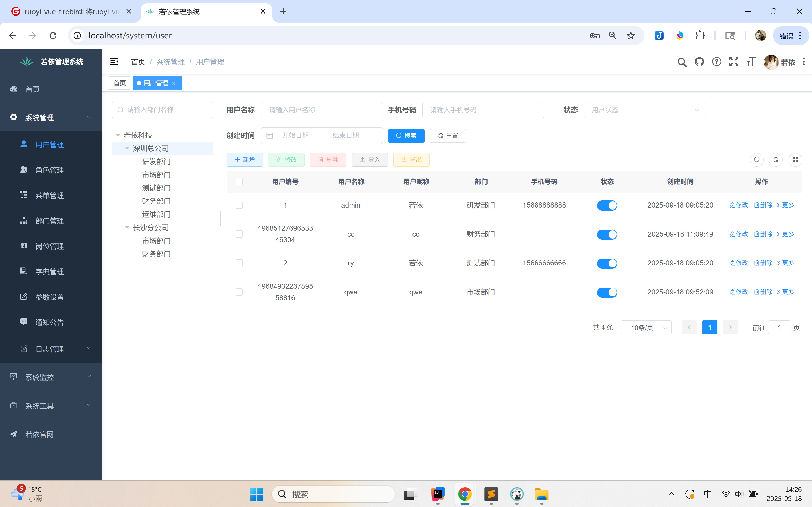
Task: Tick the checkbox for user ry
Action: 239,263
